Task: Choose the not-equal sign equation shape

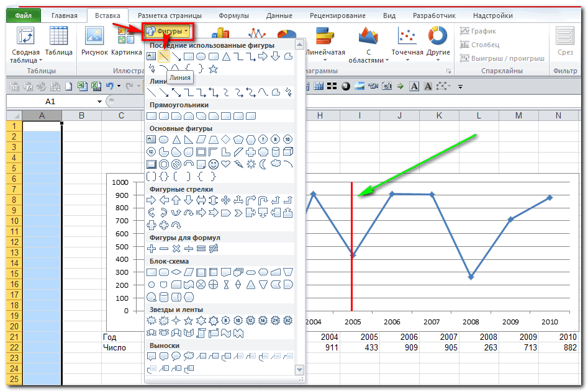Action: [x=214, y=249]
